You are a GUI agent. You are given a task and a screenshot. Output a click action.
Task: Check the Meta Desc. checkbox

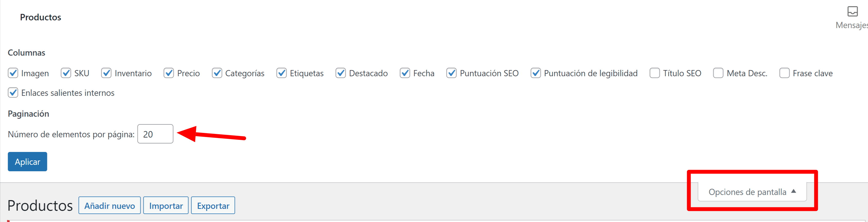[x=718, y=73]
